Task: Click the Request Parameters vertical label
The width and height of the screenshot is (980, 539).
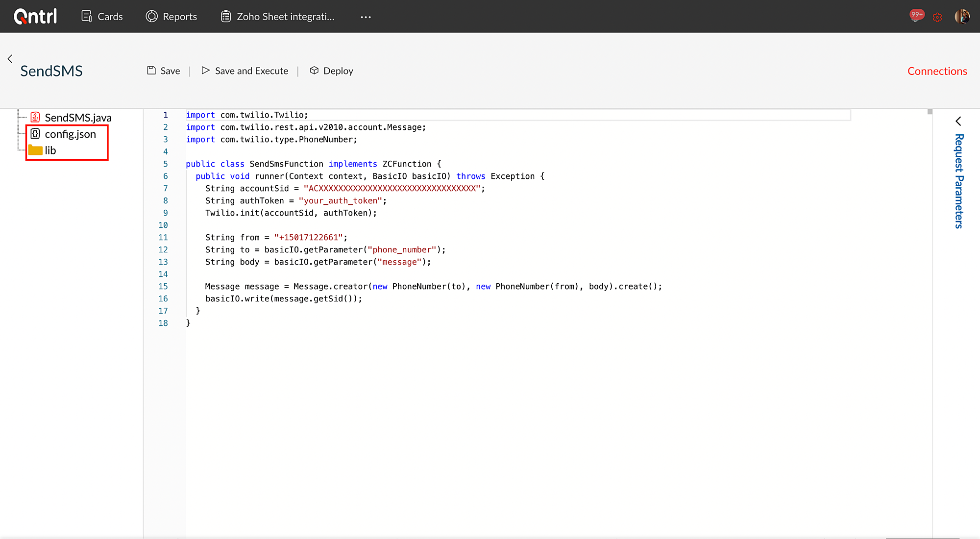Action: tap(959, 181)
